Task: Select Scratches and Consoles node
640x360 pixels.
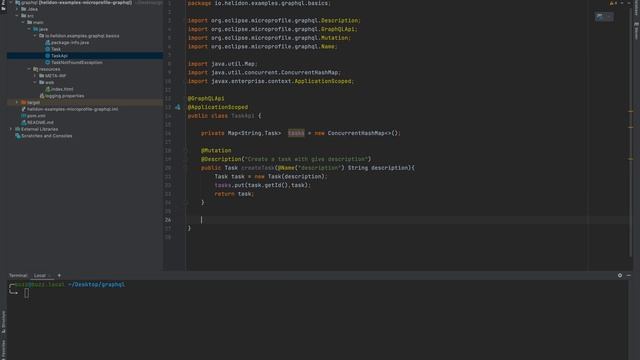Action: click(47, 136)
